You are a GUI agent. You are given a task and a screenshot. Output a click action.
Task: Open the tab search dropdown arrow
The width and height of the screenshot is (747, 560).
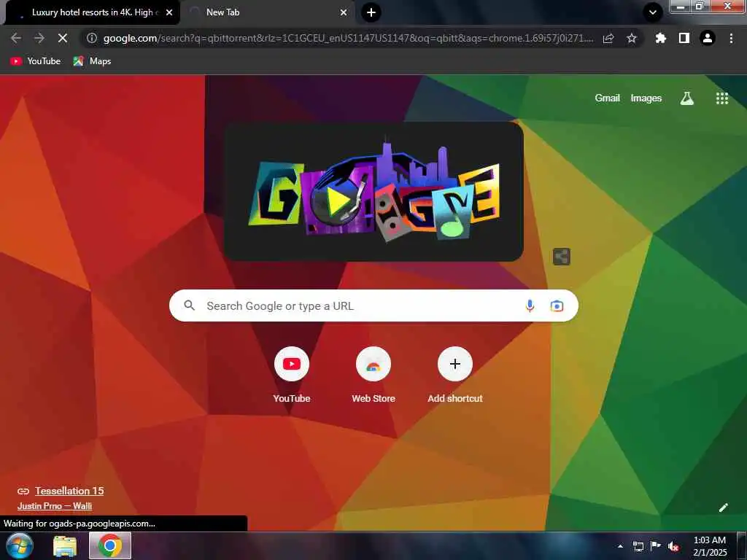(653, 12)
